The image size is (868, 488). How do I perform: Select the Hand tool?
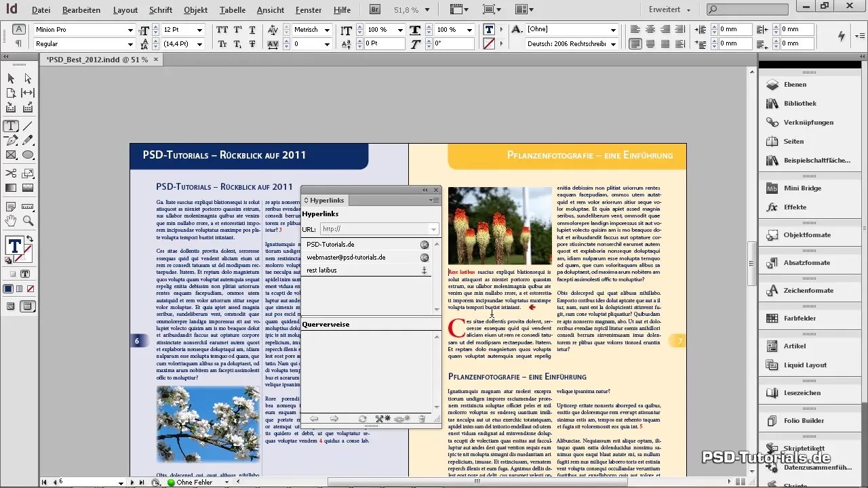(x=12, y=221)
